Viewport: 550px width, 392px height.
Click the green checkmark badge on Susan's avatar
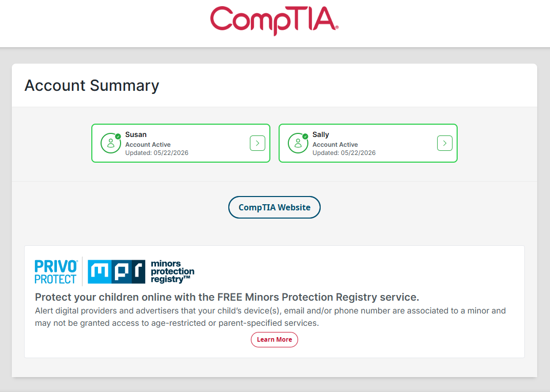click(118, 136)
